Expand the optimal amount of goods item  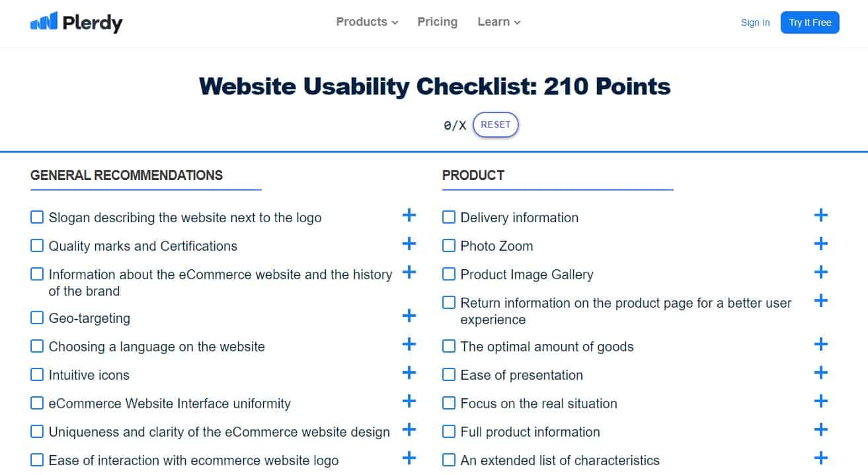tap(820, 344)
